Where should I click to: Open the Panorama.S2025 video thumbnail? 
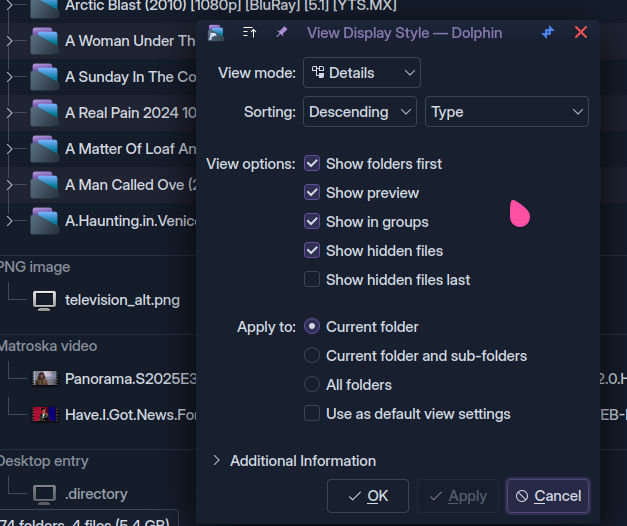pyautogui.click(x=44, y=379)
